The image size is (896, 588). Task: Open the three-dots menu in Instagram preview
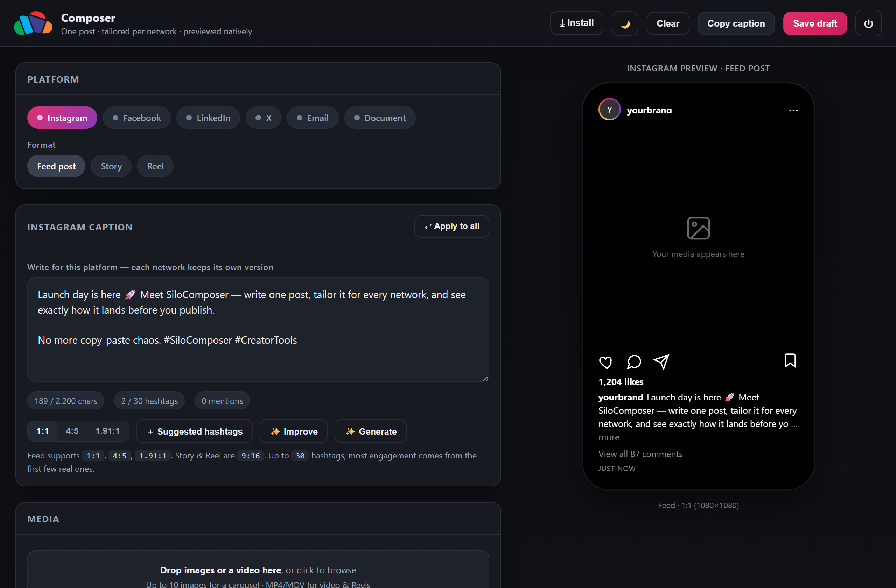pyautogui.click(x=793, y=111)
